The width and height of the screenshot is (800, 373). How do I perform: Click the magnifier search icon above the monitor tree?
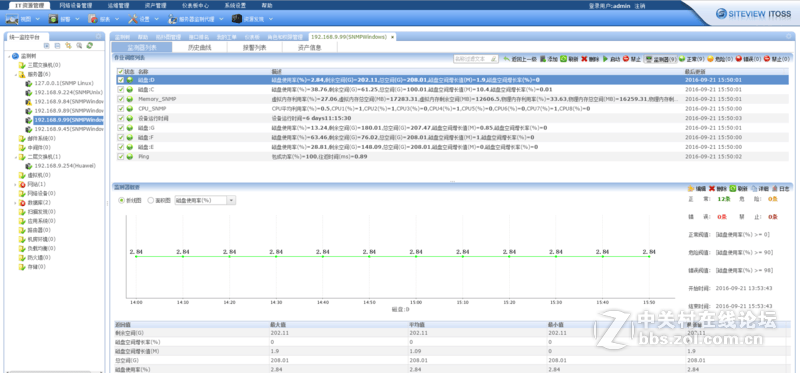coord(79,45)
